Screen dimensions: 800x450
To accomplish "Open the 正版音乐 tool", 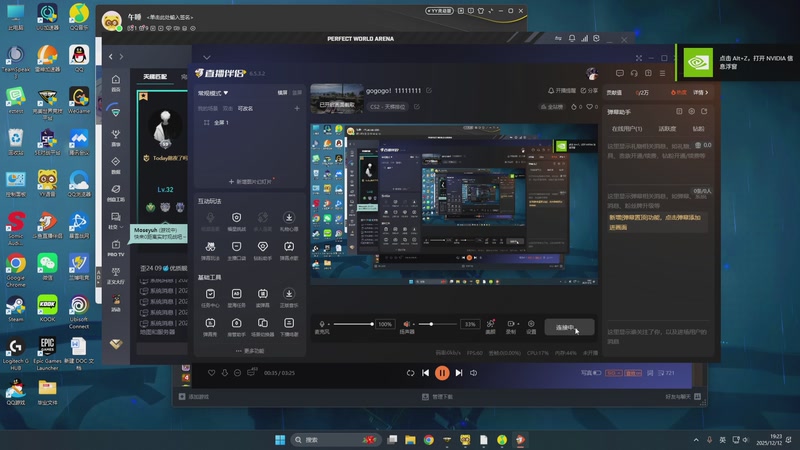I will click(289, 297).
